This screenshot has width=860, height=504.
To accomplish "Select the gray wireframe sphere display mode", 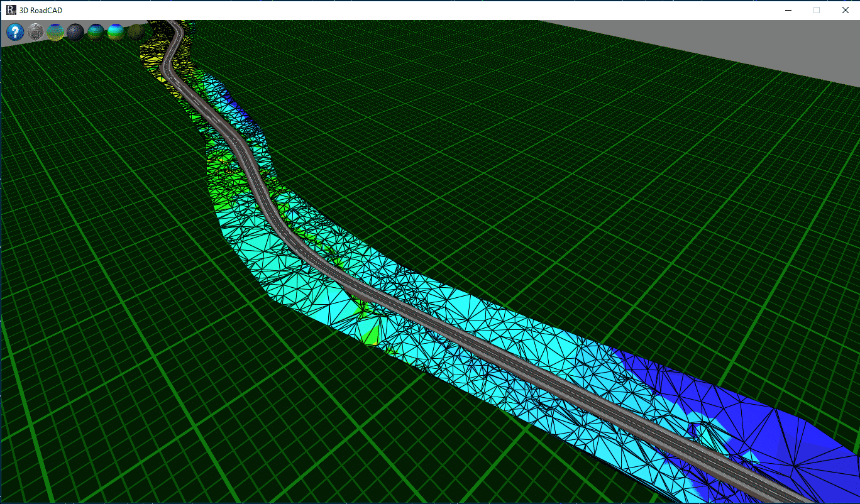I will 35,32.
